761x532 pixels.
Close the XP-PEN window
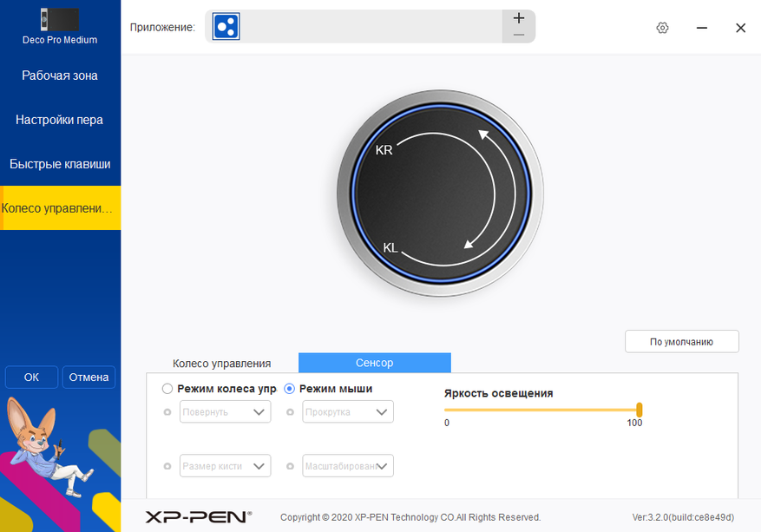(x=741, y=28)
